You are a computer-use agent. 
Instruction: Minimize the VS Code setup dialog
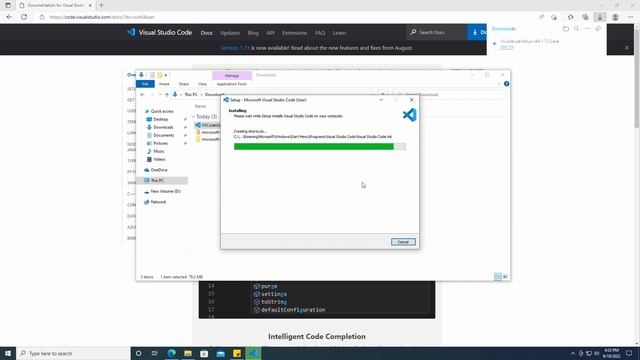381,100
